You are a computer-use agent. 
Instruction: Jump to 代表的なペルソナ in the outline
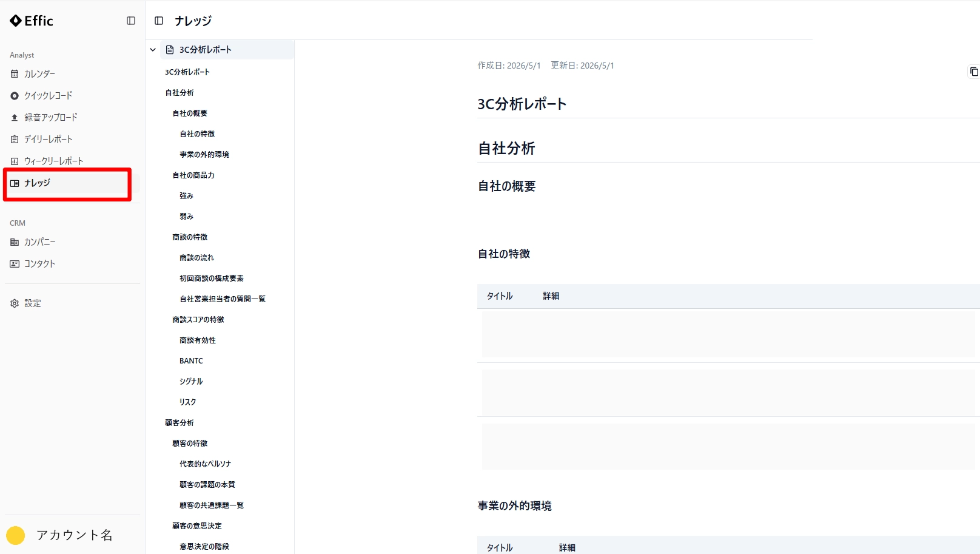[205, 464]
